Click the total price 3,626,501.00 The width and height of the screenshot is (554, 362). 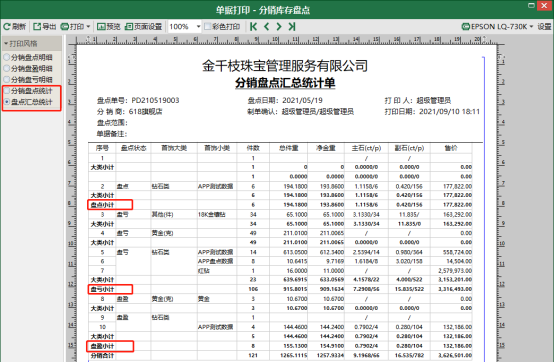(x=455, y=356)
